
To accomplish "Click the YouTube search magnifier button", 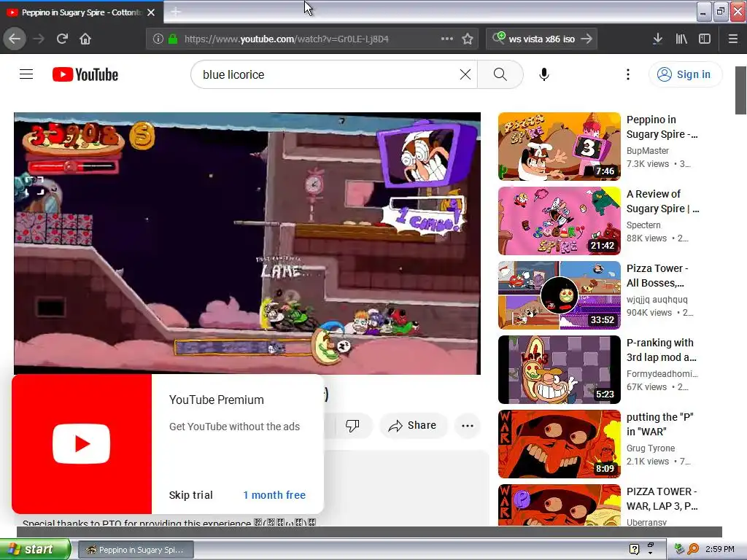I will [500, 74].
